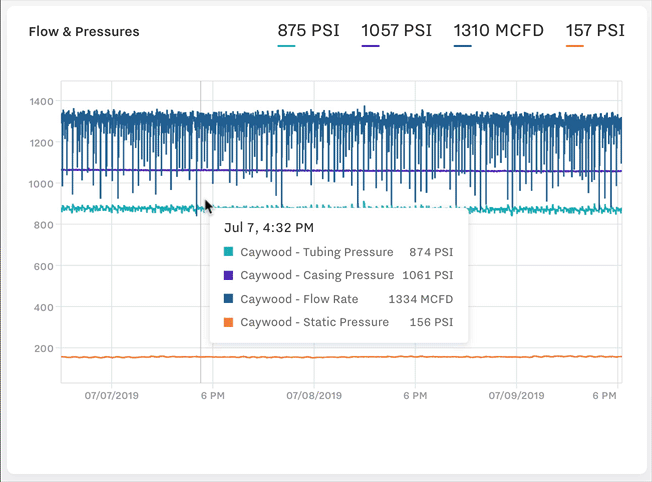Click the tooltip timestamp Jul 7, 4:32 PM
The height and width of the screenshot is (482, 652).
pyautogui.click(x=269, y=227)
